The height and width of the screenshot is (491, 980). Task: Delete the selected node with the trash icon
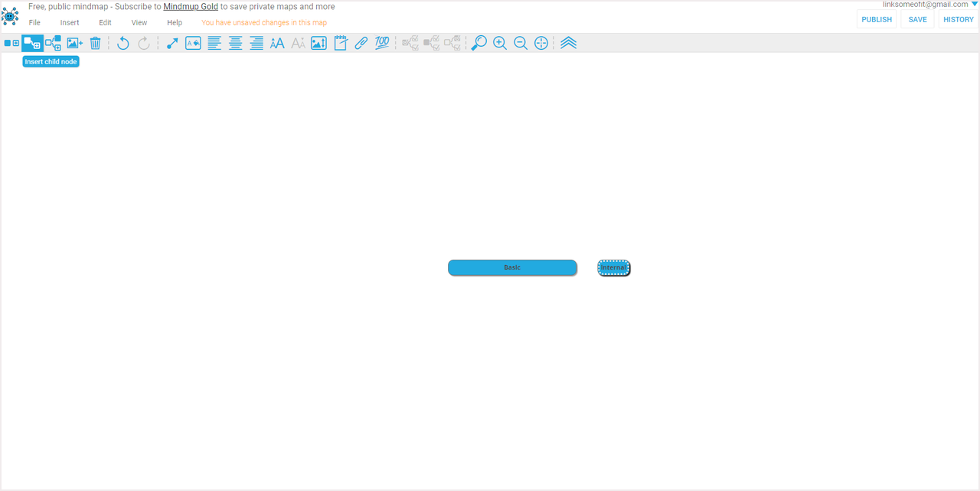point(95,43)
